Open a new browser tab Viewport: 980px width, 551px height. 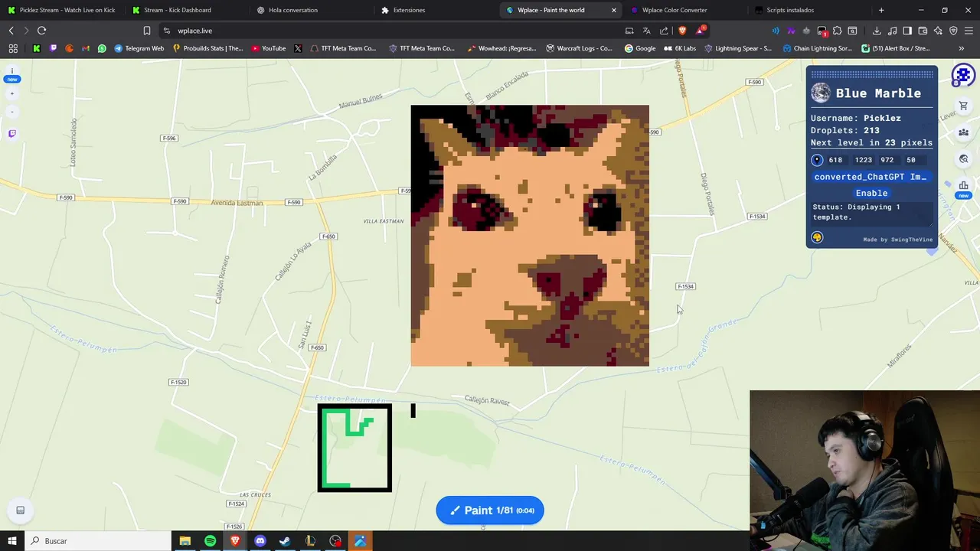point(881,10)
